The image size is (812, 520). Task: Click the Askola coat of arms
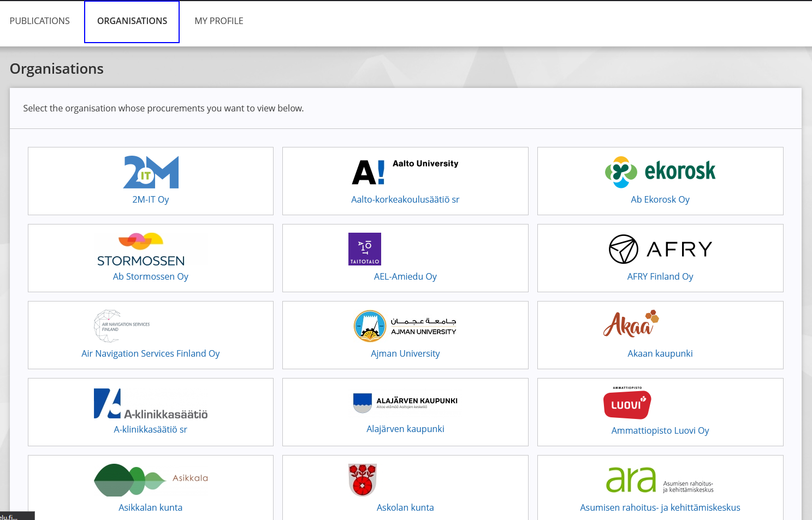pos(363,480)
